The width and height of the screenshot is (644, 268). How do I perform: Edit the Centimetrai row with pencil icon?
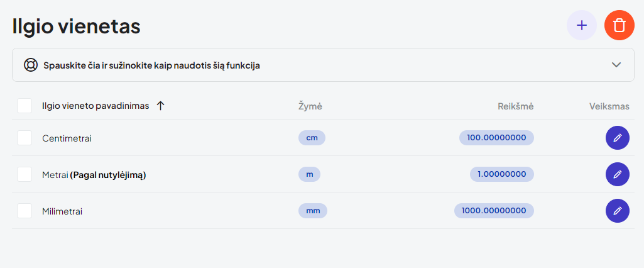pyautogui.click(x=617, y=138)
